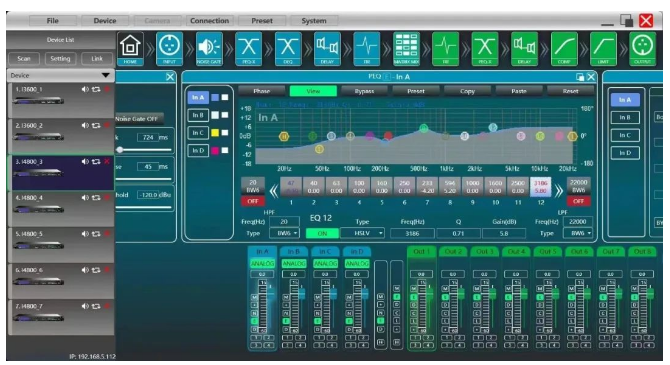Screen dimensions: 670x365
Task: Open the Connection menu
Action: point(209,21)
